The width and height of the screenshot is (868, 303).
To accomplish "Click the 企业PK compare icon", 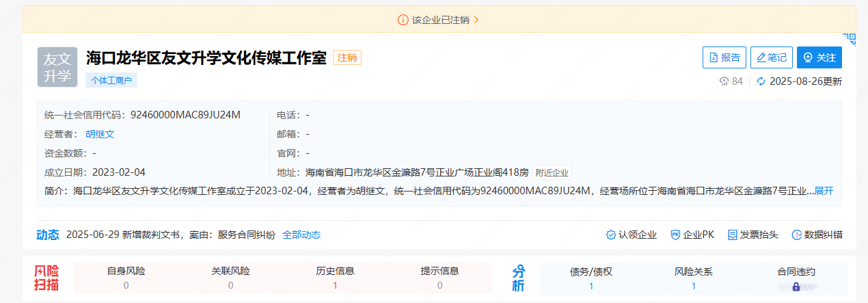I will [x=675, y=235].
